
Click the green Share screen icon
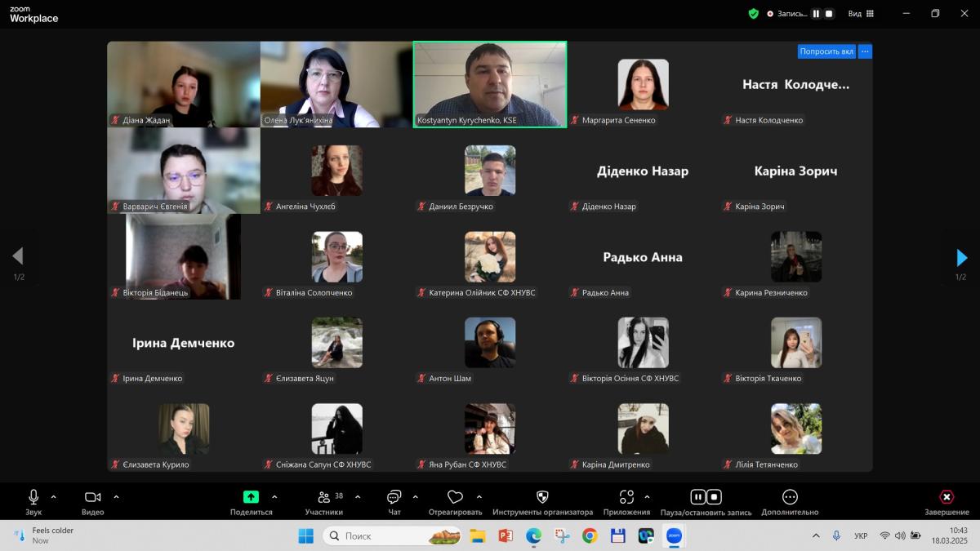point(251,497)
